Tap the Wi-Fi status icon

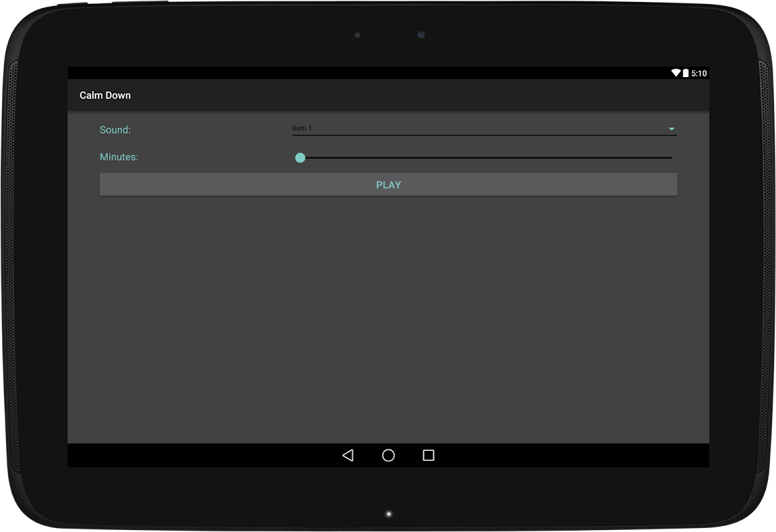click(676, 73)
